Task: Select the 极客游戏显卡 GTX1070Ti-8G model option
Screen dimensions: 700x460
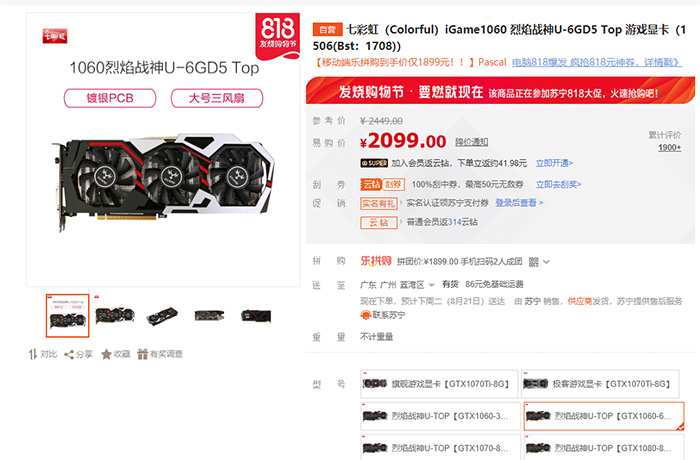Action: click(600, 384)
